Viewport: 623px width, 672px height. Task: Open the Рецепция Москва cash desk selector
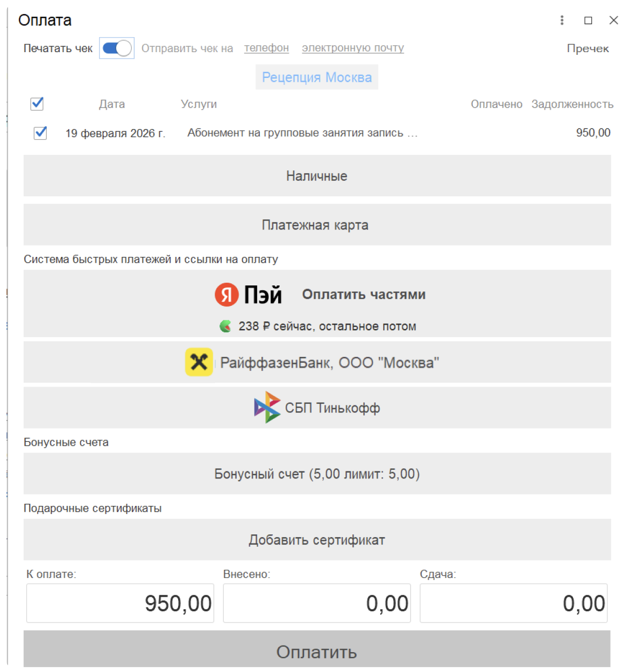coord(317,77)
